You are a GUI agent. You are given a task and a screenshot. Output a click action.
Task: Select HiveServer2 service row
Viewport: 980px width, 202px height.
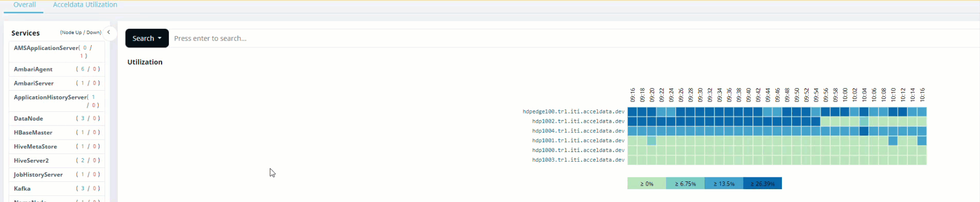pos(57,160)
